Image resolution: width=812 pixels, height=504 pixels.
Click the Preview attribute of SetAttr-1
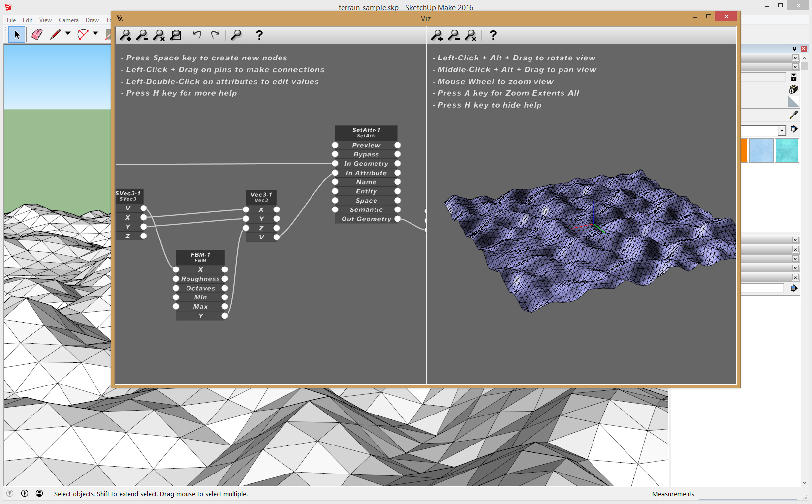tap(366, 145)
